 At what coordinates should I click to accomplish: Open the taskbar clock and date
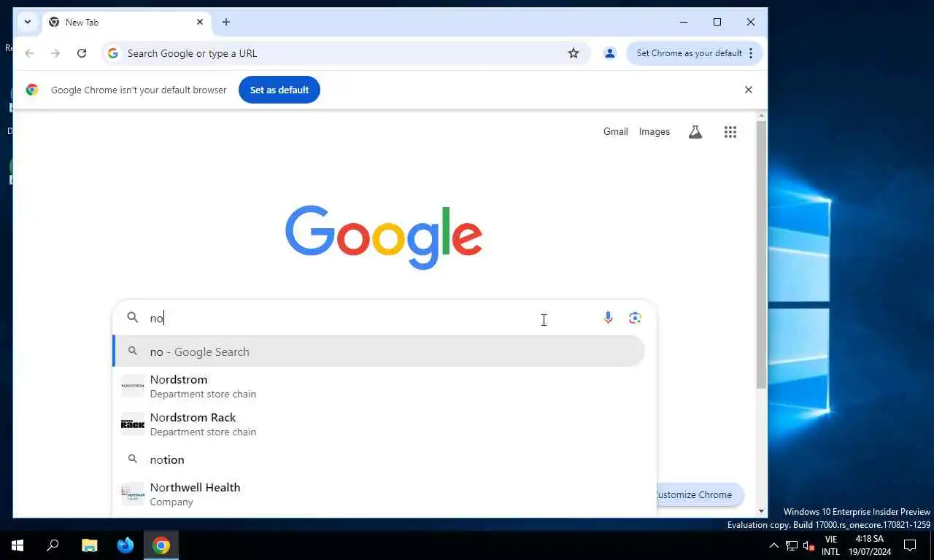870,545
